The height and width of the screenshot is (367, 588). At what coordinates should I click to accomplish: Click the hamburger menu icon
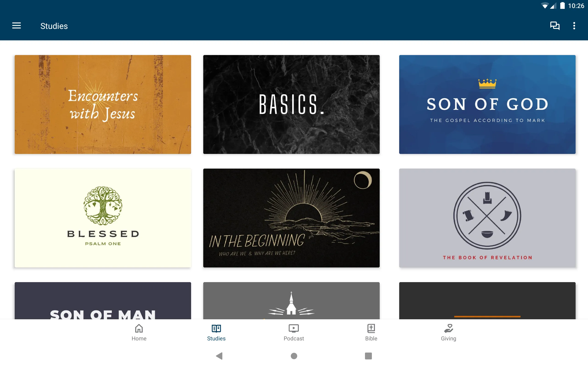click(x=17, y=26)
